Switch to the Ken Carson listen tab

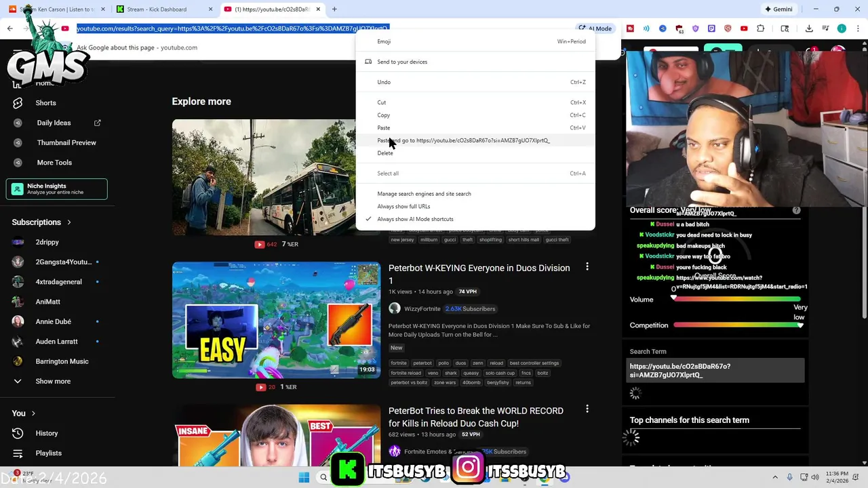tap(57, 9)
